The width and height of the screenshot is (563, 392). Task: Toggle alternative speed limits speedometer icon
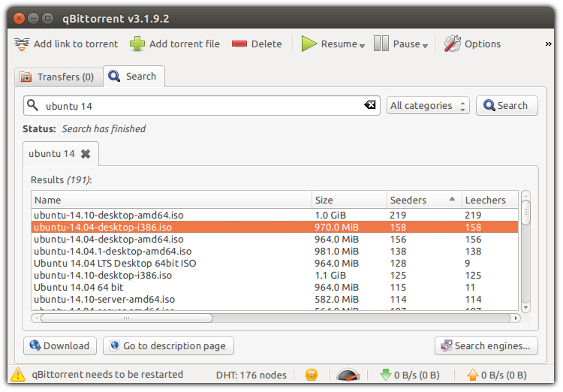coord(348,375)
